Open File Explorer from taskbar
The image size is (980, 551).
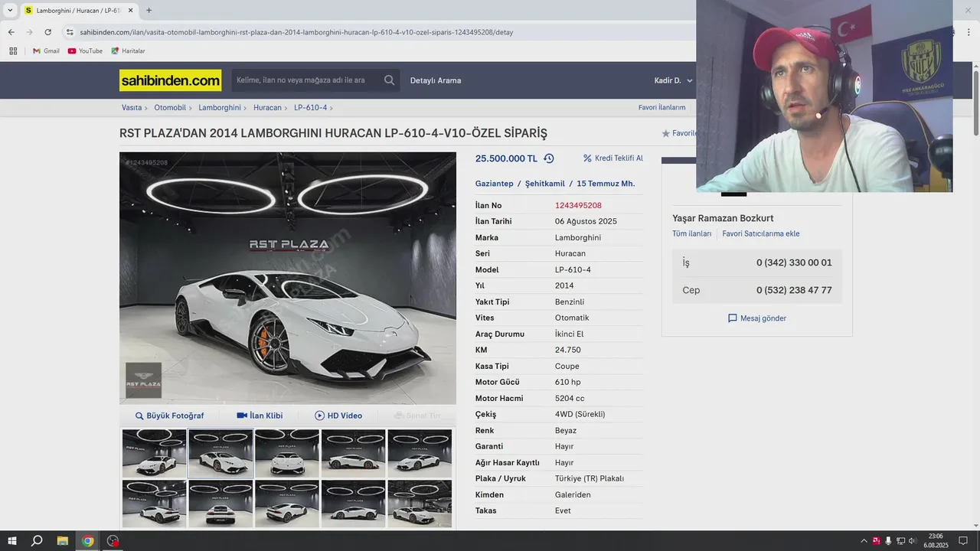[x=63, y=541]
